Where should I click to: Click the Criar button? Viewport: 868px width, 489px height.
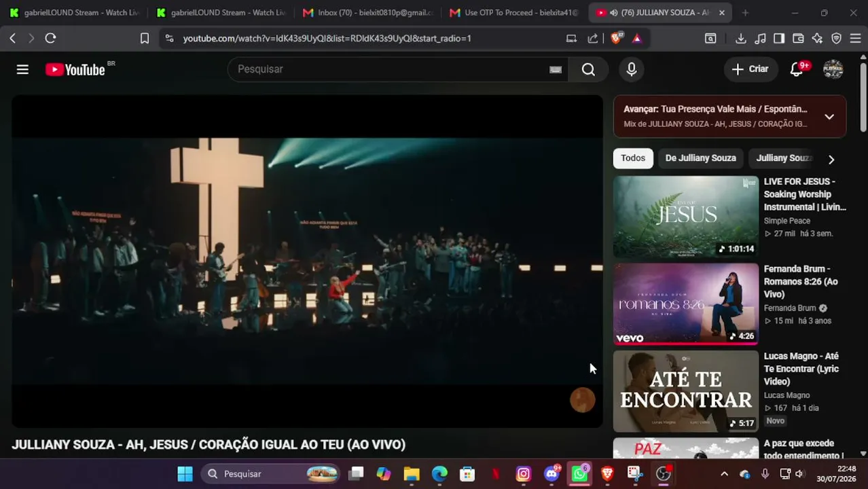coord(751,69)
